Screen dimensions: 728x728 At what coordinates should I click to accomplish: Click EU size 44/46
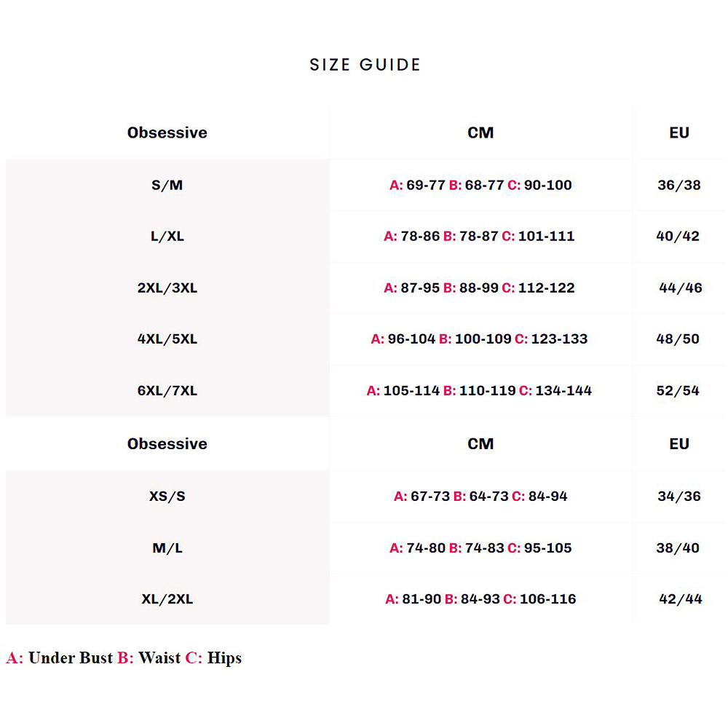[x=680, y=288]
